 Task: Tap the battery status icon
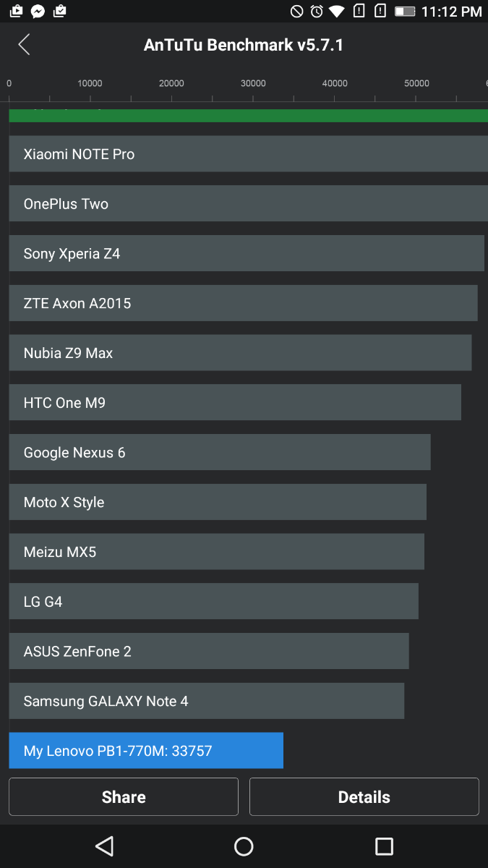(x=405, y=11)
